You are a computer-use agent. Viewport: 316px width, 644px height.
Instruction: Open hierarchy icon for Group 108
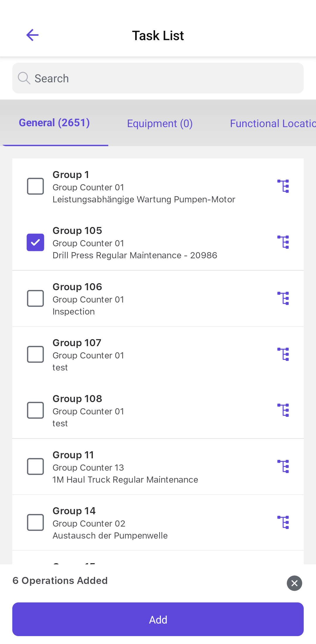[283, 410]
